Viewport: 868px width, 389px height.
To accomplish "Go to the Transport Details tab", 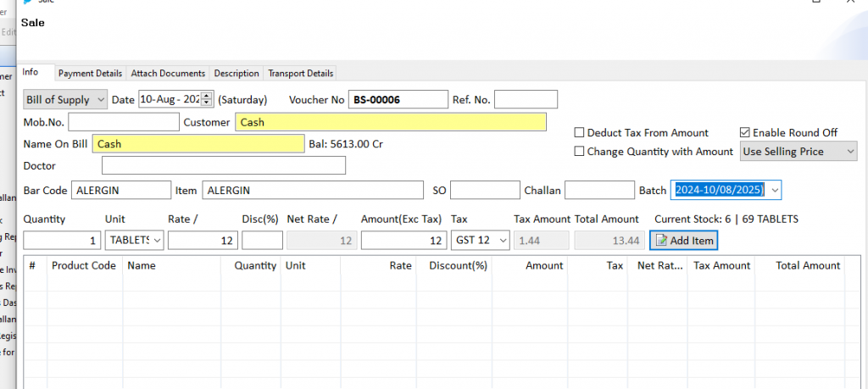I will pos(301,73).
